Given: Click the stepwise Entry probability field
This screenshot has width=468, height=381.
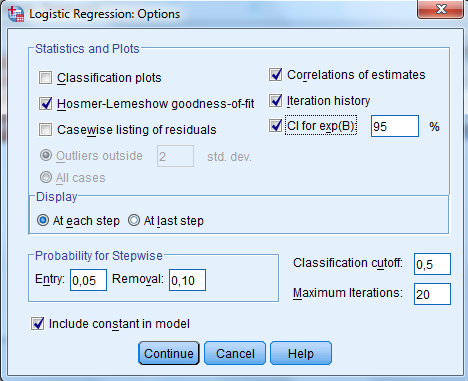Looking at the screenshot, I should pos(88,280).
